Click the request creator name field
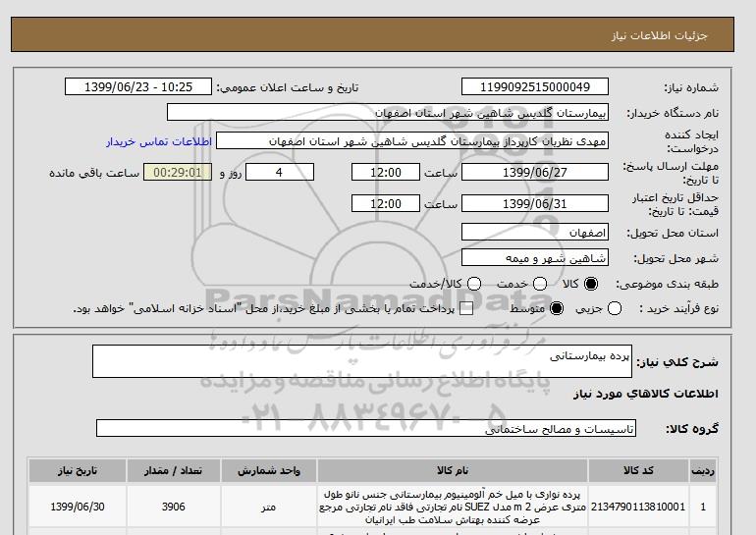The height and width of the screenshot is (535, 756). (x=412, y=141)
